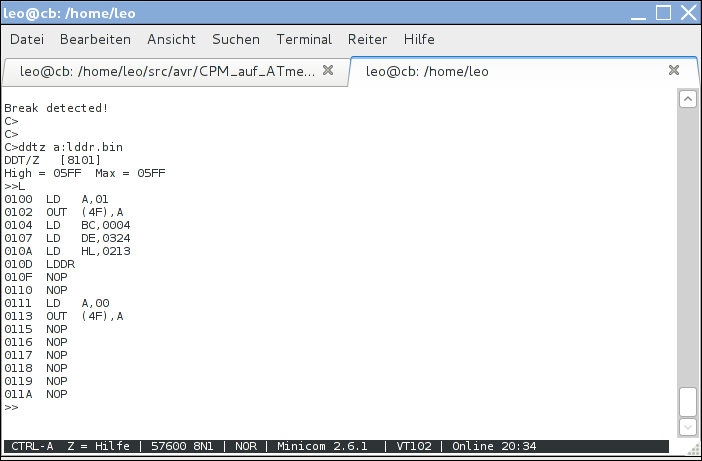The image size is (702, 461).
Task: Click 'CTRL-A Z = Hilfe' in status bar
Action: (70, 446)
